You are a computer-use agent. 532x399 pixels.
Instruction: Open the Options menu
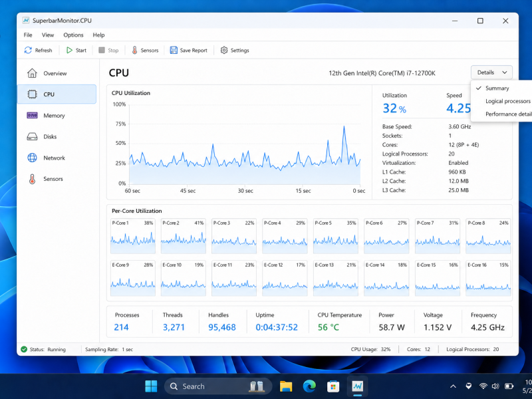[73, 35]
